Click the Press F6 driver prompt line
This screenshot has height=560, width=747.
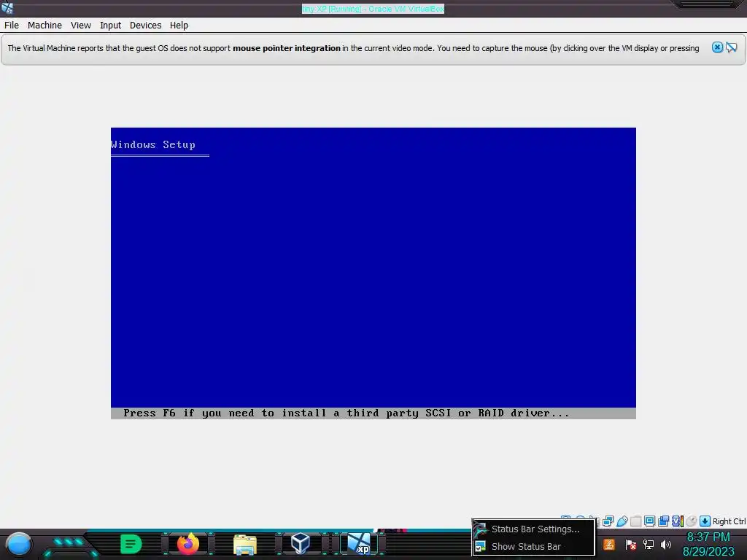(346, 413)
